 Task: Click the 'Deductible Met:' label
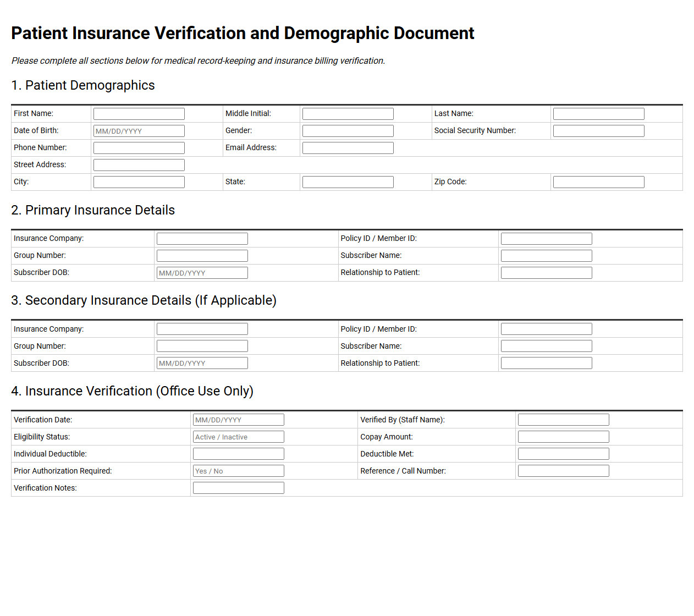[387, 454]
